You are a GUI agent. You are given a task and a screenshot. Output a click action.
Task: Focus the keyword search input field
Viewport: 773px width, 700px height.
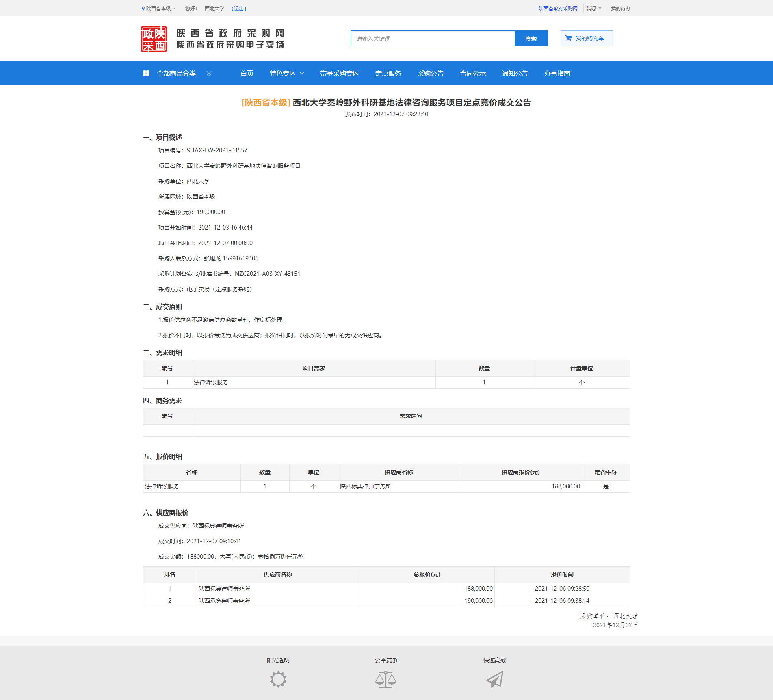click(433, 39)
